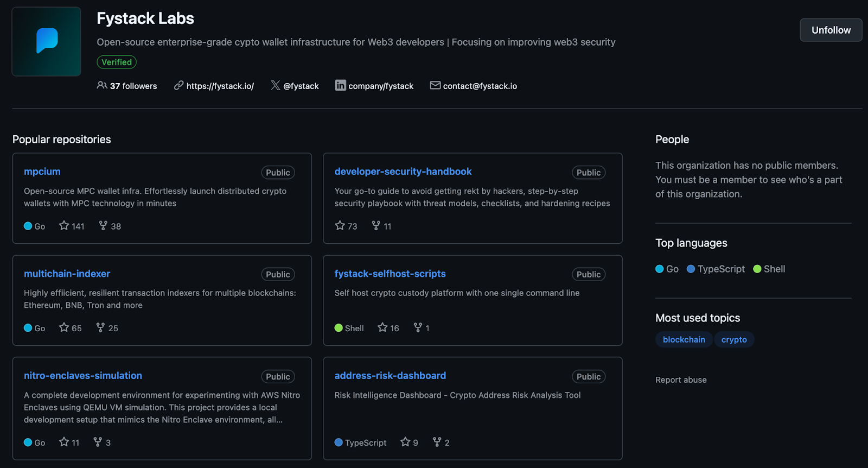Click the star icon in multichain-indexer card
868x468 pixels.
tap(64, 327)
